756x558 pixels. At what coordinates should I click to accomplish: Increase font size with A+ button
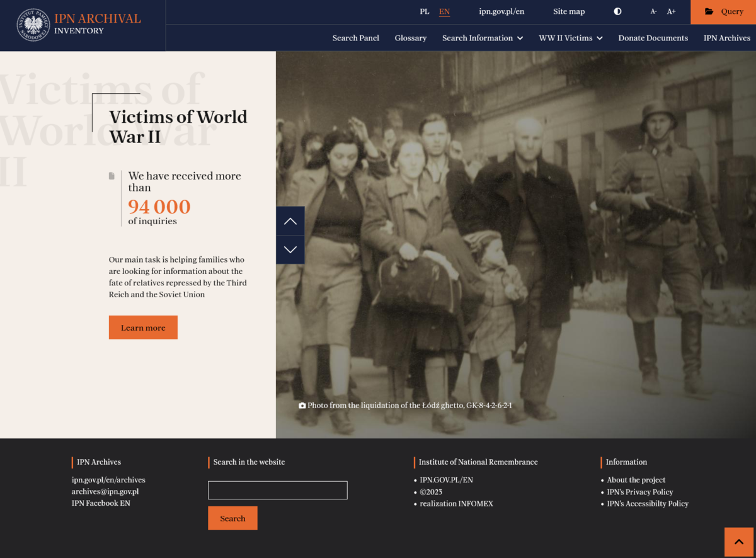tap(672, 11)
